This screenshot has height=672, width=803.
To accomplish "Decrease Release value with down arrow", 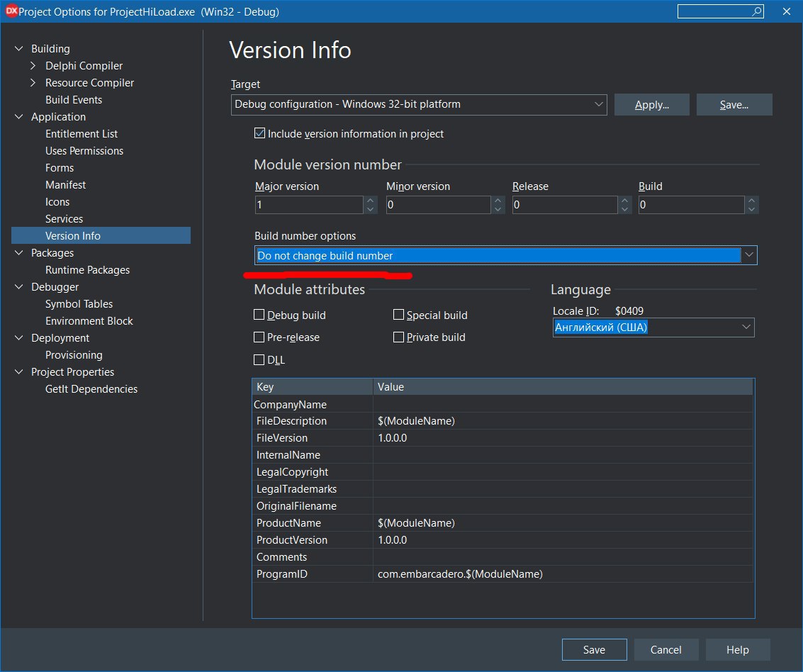I will tap(624, 210).
